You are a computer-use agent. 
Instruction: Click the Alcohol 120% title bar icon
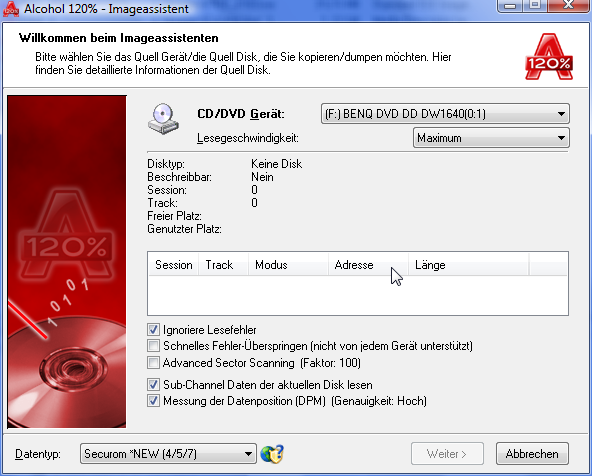[11, 9]
